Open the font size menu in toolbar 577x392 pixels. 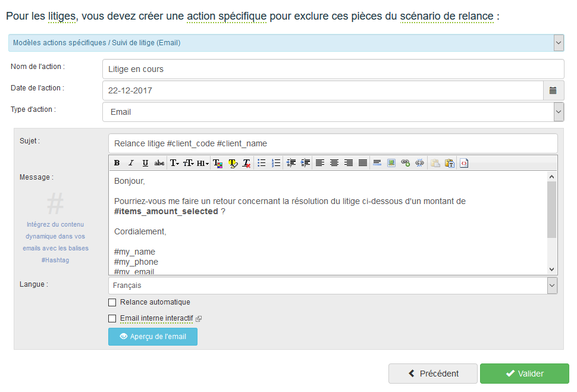[189, 163]
